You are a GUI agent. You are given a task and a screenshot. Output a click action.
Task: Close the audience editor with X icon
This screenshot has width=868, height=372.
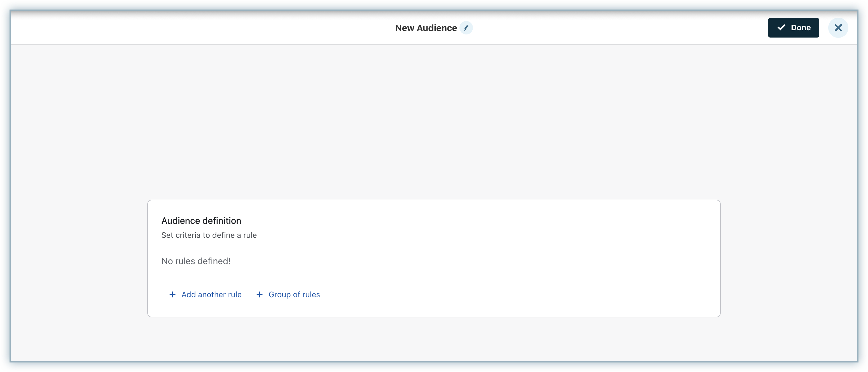[x=838, y=28]
